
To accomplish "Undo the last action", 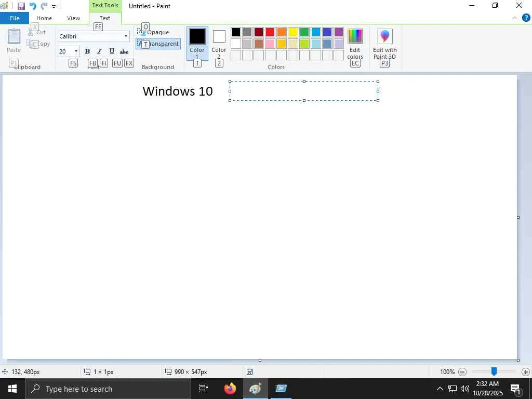I will point(33,6).
